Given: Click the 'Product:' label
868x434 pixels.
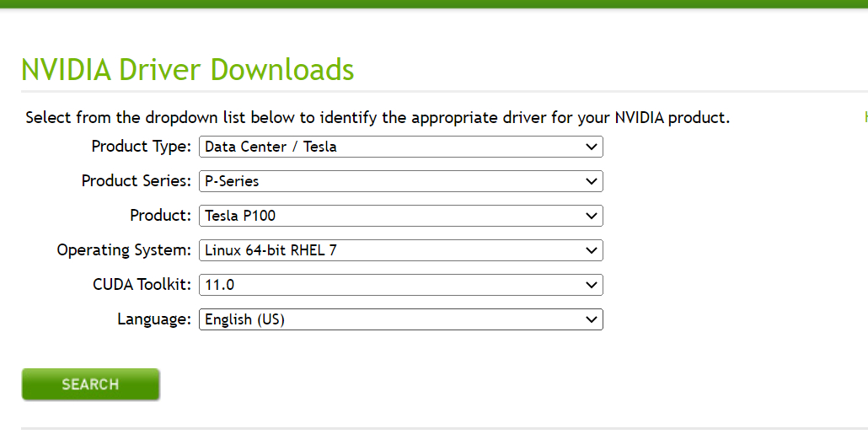Looking at the screenshot, I should tap(160, 216).
